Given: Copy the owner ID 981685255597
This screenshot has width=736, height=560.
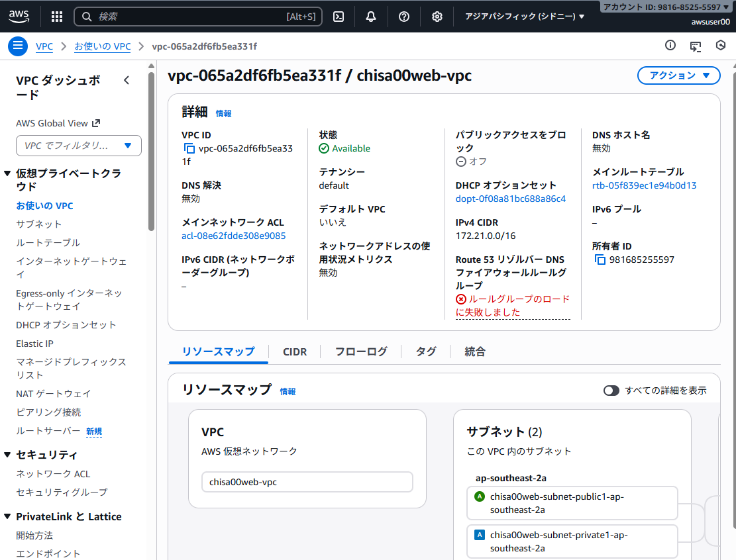Looking at the screenshot, I should click(600, 259).
